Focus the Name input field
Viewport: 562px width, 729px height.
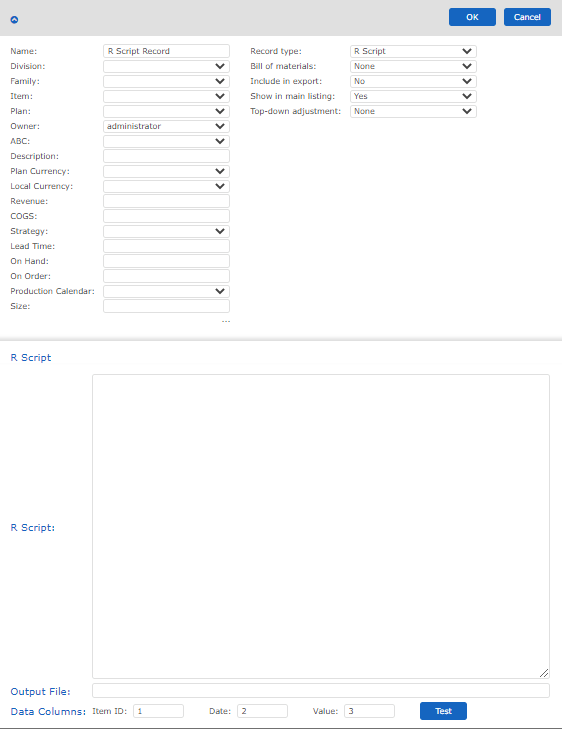coord(166,51)
